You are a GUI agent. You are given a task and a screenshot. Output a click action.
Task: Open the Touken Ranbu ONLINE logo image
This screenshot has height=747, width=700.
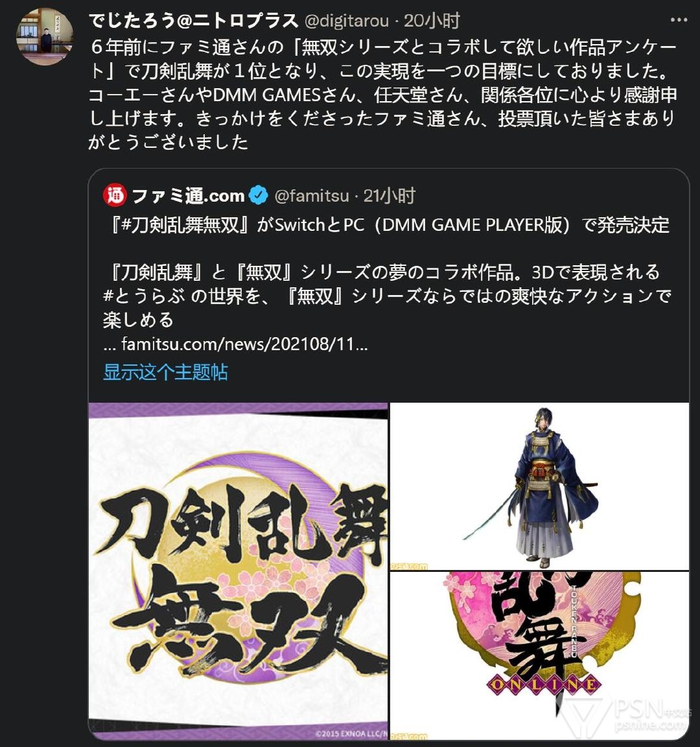(x=539, y=656)
